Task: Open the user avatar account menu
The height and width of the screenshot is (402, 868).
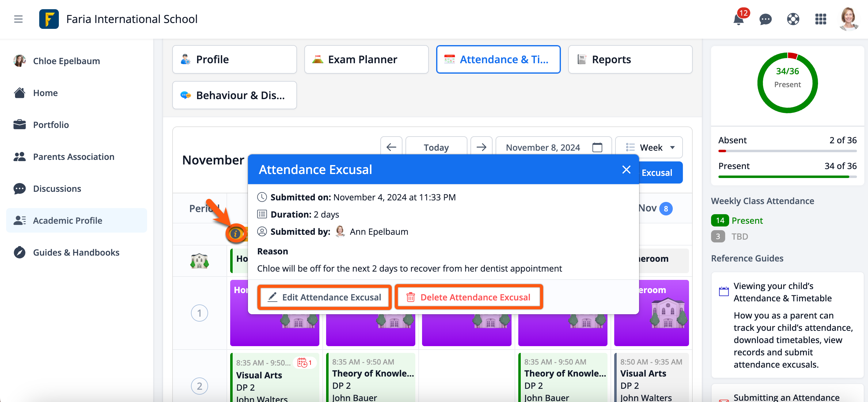Action: click(x=848, y=19)
